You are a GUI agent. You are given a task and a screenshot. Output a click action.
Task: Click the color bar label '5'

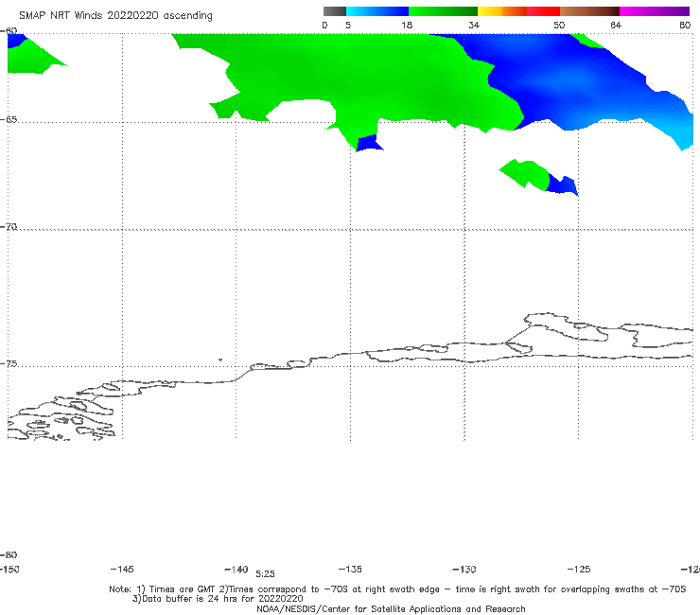(x=348, y=25)
